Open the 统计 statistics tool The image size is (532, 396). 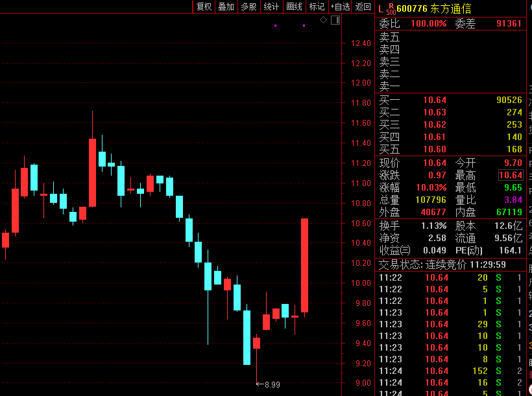pos(271,6)
